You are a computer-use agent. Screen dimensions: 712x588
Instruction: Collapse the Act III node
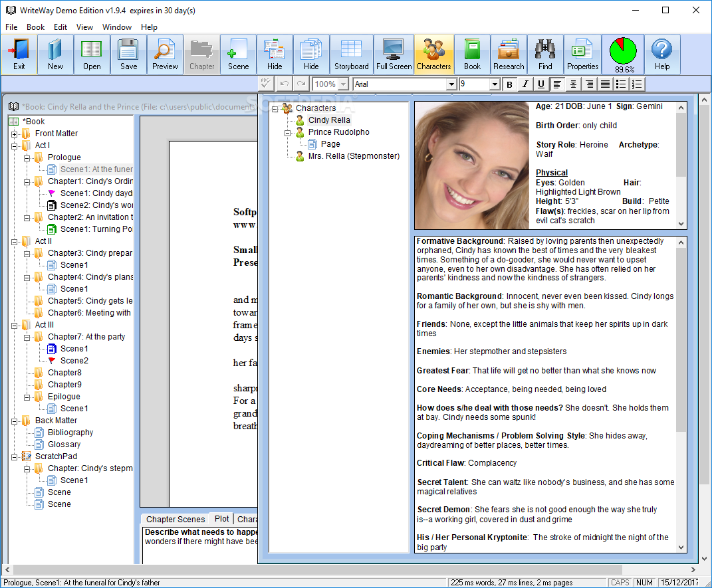[14, 326]
